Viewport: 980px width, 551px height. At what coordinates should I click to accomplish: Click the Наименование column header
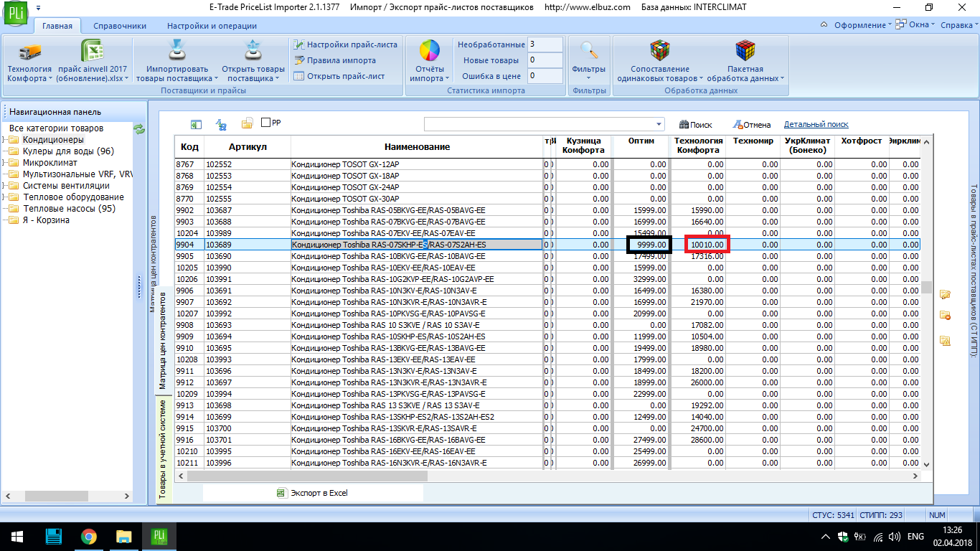417,147
